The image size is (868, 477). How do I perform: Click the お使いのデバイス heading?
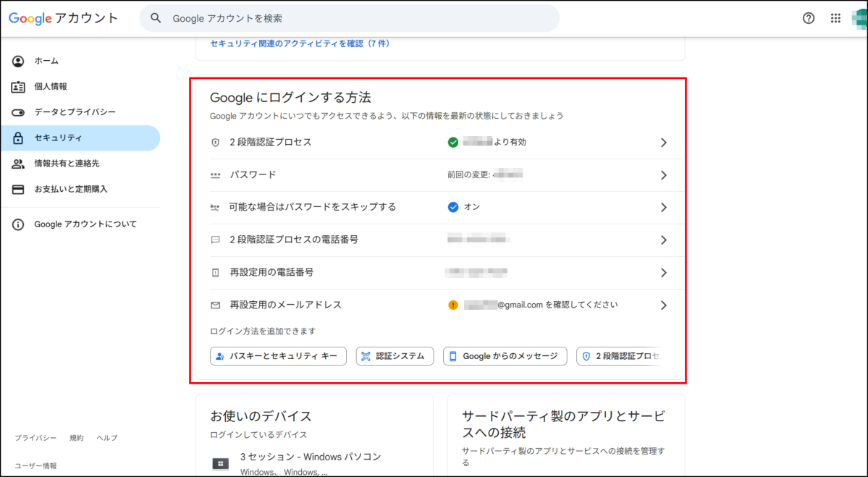tap(261, 416)
